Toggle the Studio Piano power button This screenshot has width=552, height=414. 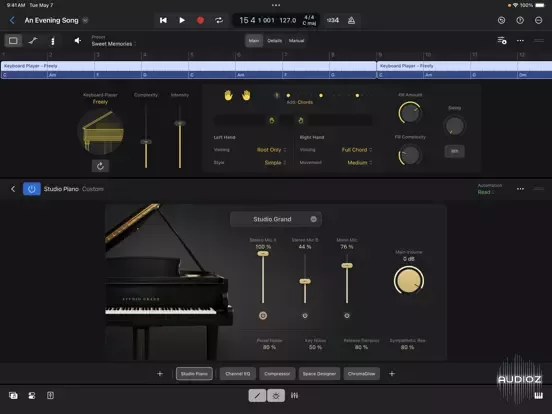coord(32,189)
